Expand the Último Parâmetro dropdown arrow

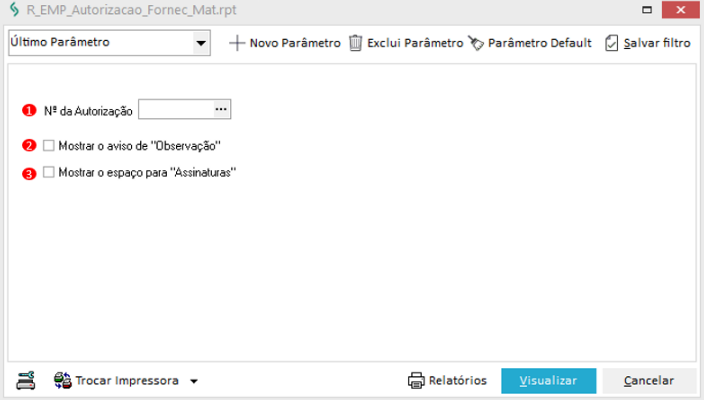pos(201,43)
